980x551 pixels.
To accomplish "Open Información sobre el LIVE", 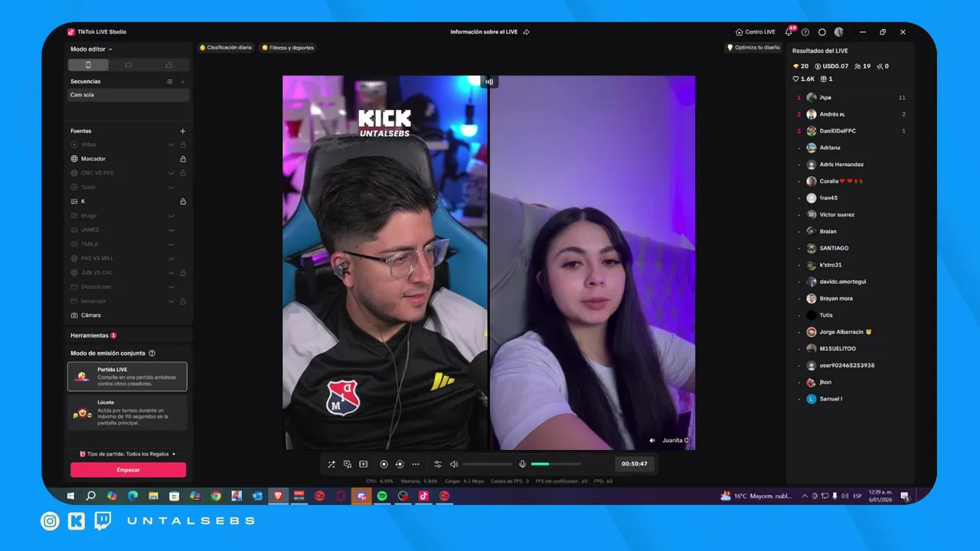I will (x=484, y=32).
